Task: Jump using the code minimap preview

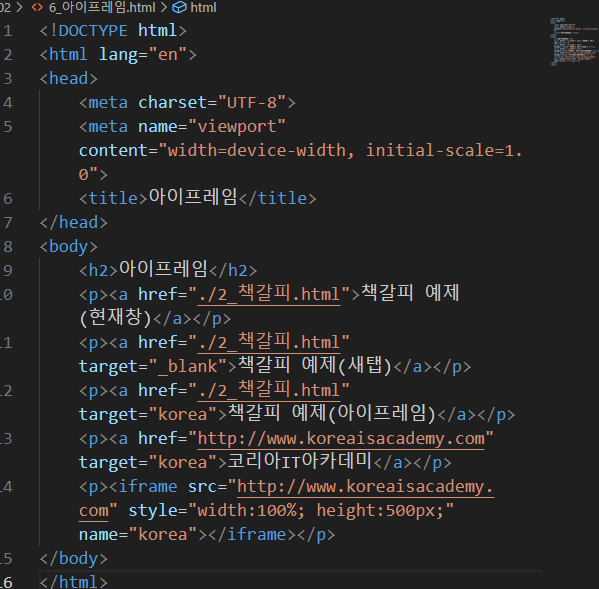Action: coord(574,42)
